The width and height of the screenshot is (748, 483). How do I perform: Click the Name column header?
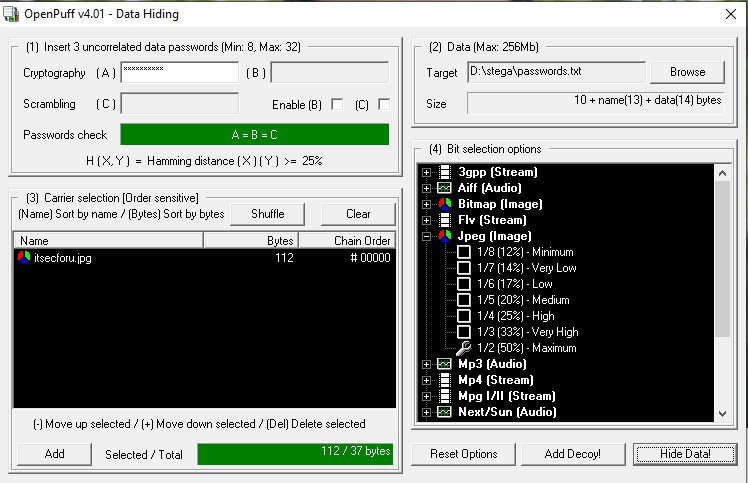point(108,241)
